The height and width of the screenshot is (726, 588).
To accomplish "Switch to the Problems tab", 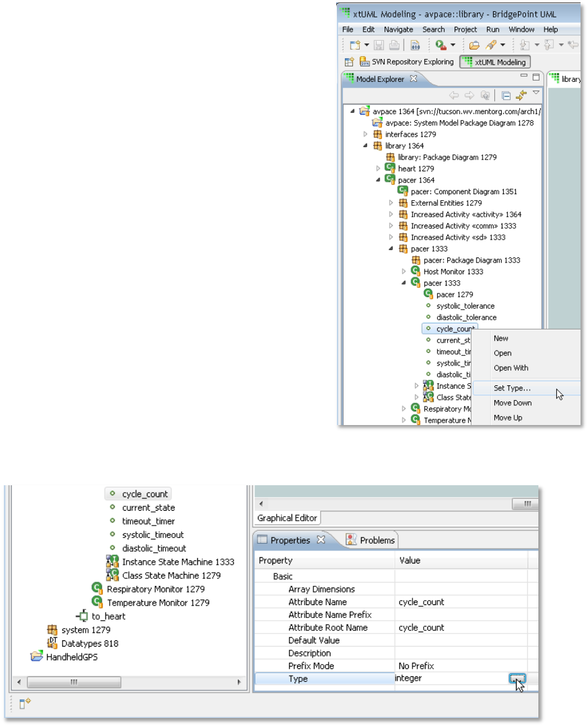I will pyautogui.click(x=370, y=540).
